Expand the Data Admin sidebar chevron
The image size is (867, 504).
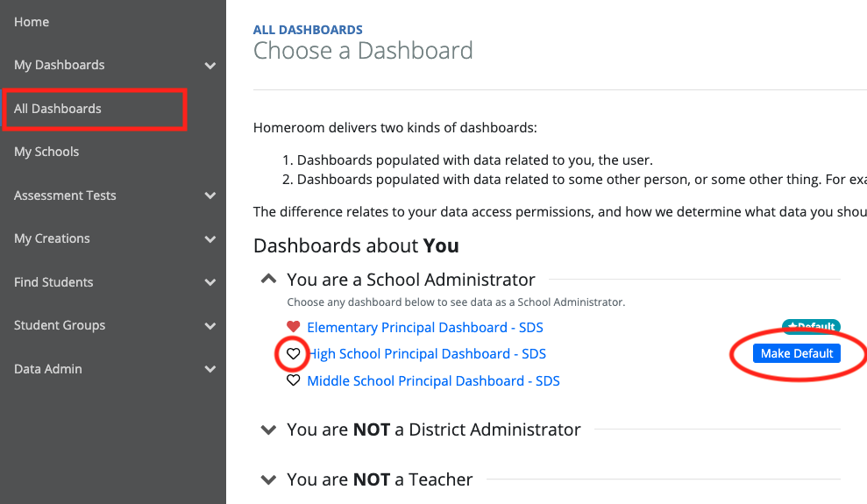pos(210,370)
